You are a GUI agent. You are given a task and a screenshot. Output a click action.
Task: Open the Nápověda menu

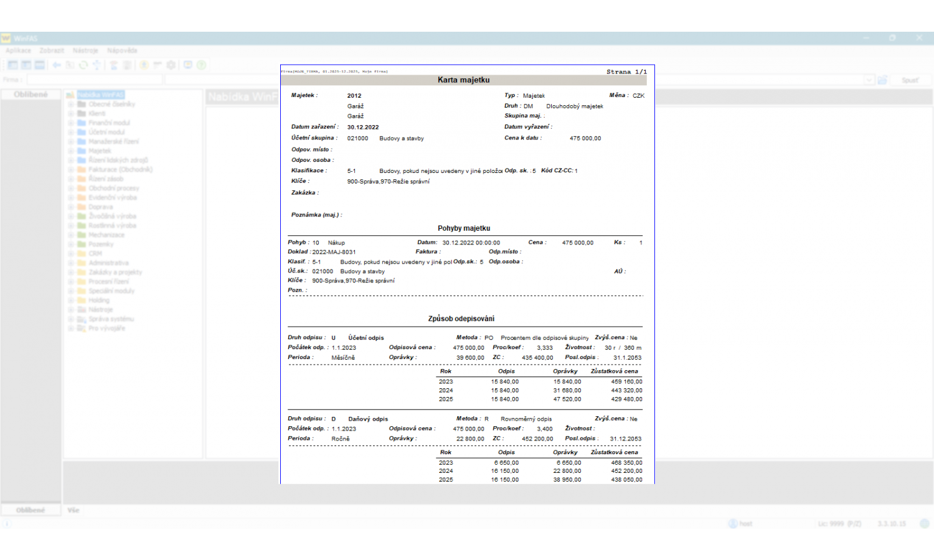pos(122,50)
